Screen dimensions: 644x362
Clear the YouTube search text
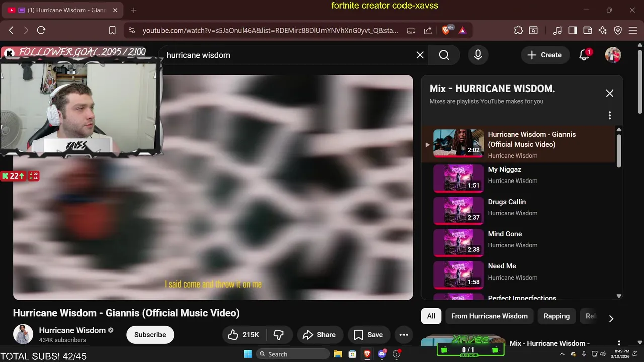420,55
